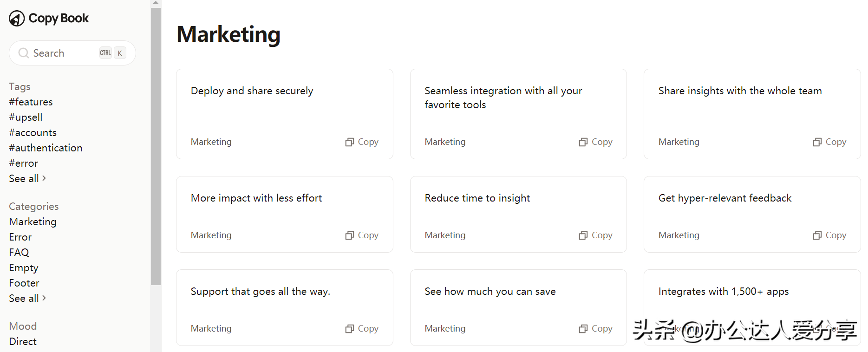Expand all tags via See all

[27, 179]
